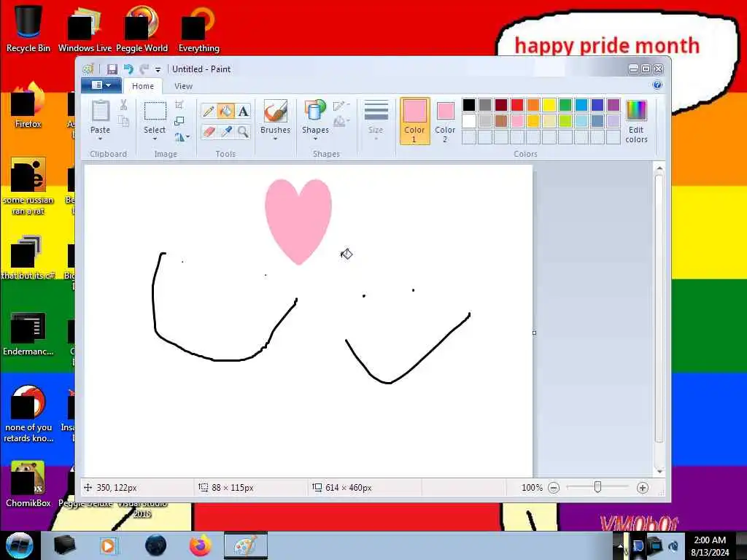Click the Paint taskbar button

tap(246, 545)
